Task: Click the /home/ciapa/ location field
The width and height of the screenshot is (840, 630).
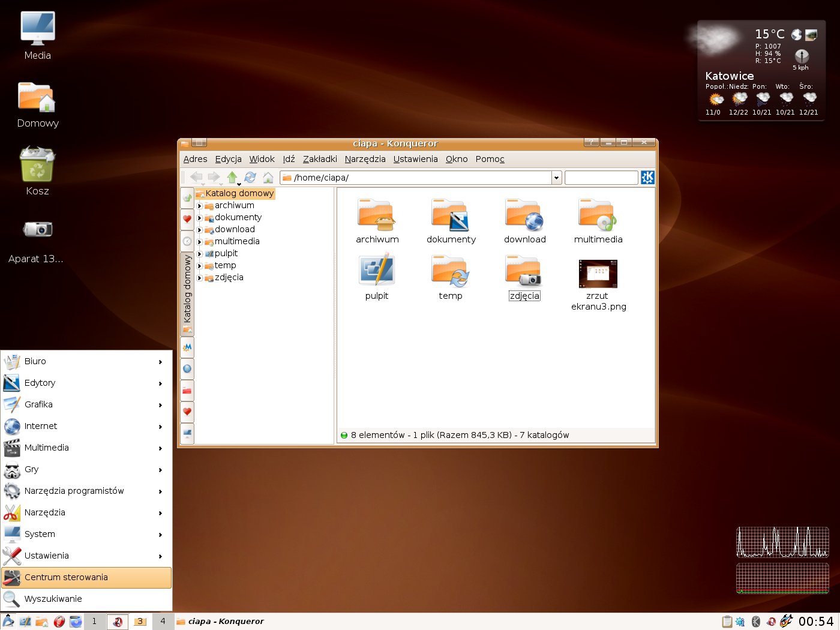Action: pyautogui.click(x=416, y=178)
